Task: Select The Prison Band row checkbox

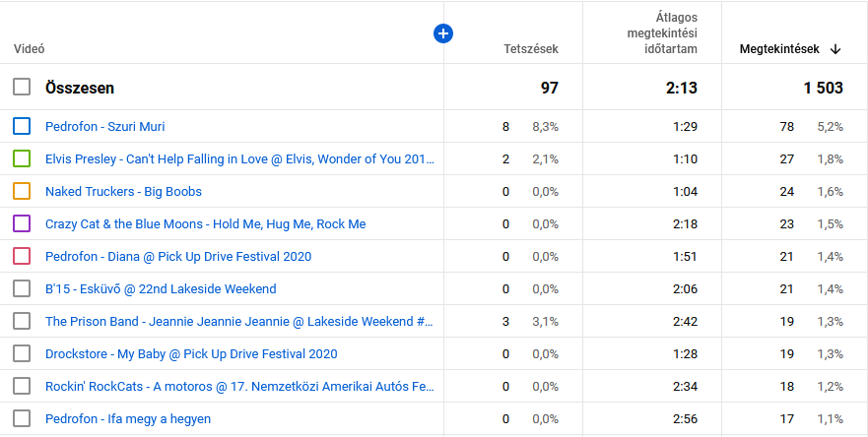Action: [x=22, y=321]
